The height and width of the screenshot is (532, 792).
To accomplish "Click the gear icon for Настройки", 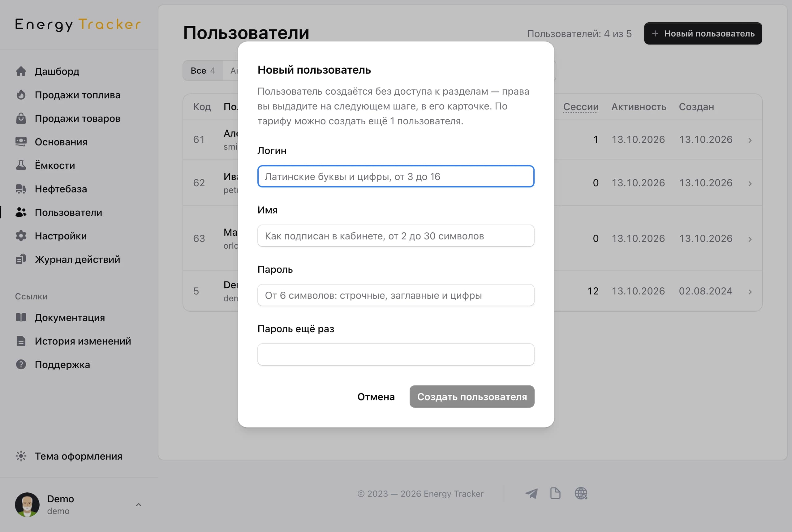I will [21, 236].
